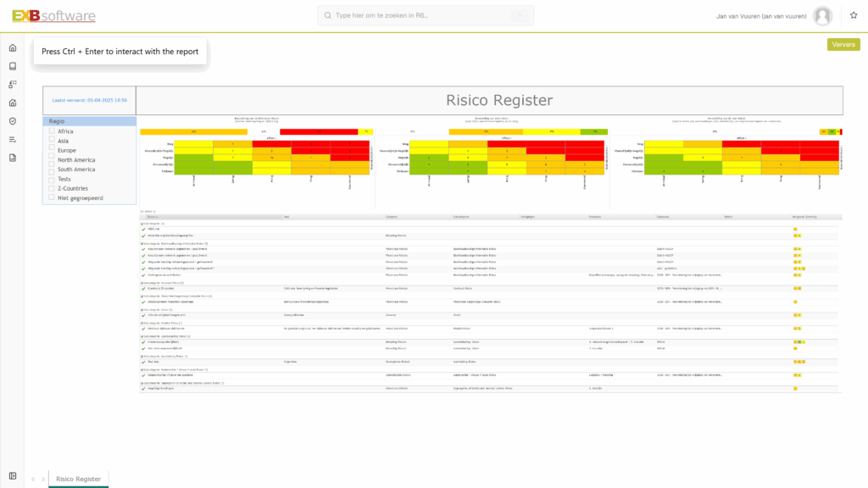Screen dimensions: 868x488
Task: Click the Categorie column header
Action: click(397, 217)
